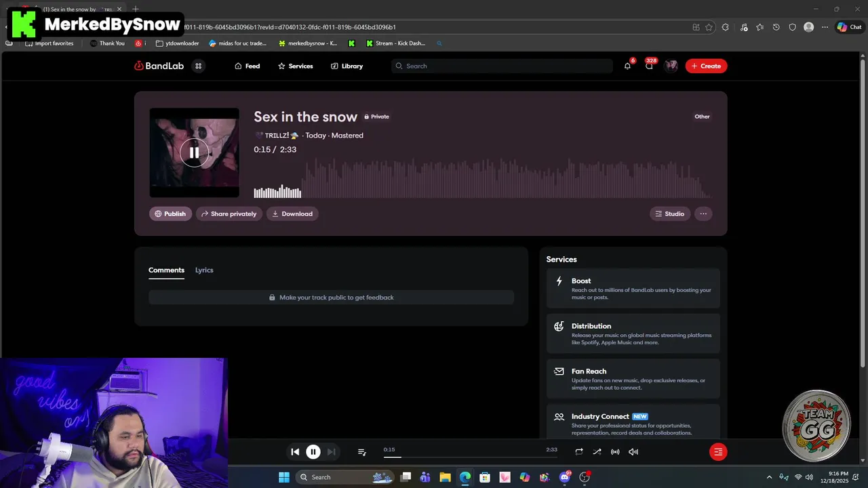Switch to the Lyrics tab

[204, 270]
